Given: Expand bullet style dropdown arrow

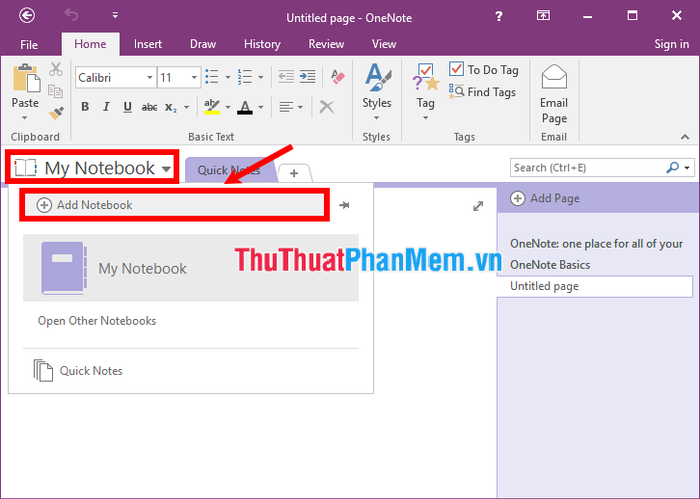Looking at the screenshot, I should pyautogui.click(x=228, y=78).
